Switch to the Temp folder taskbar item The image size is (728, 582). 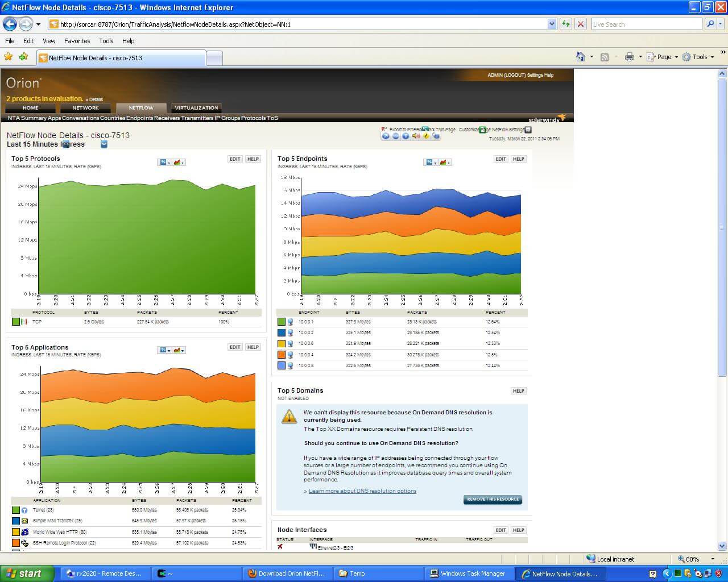(x=378, y=573)
